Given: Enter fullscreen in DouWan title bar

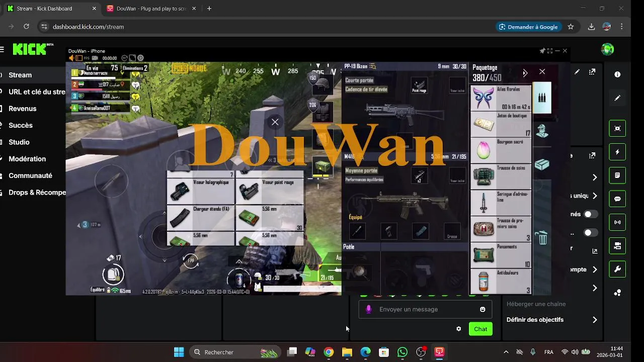Looking at the screenshot, I should pyautogui.click(x=550, y=51).
